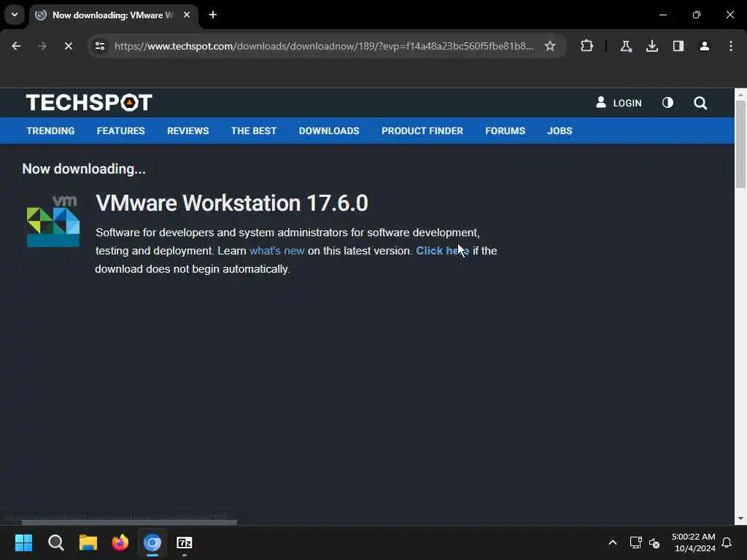
Task: Launch Firefox from taskbar
Action: point(120,542)
